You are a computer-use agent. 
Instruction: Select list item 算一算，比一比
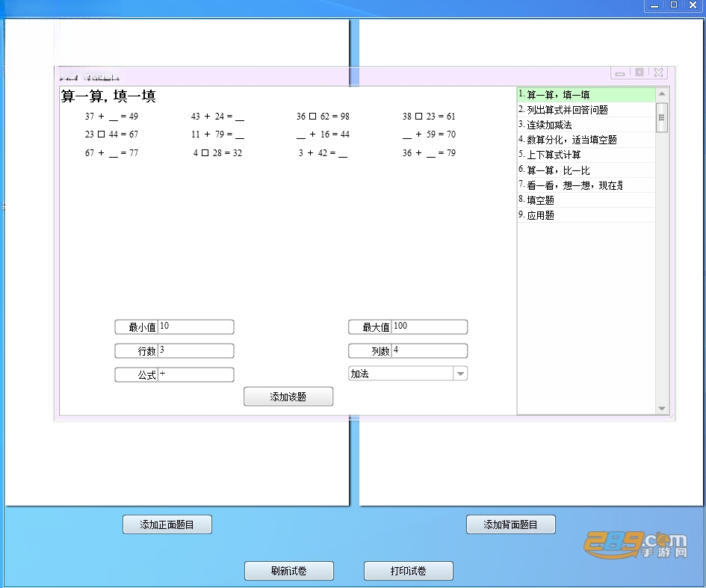point(586,170)
